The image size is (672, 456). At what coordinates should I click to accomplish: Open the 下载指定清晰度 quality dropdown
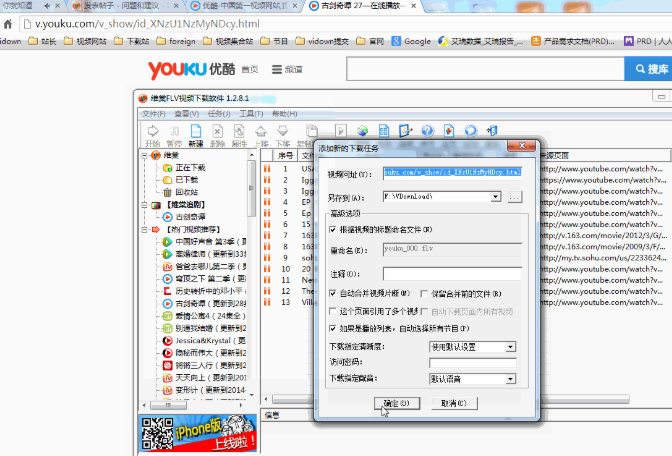[x=510, y=347]
